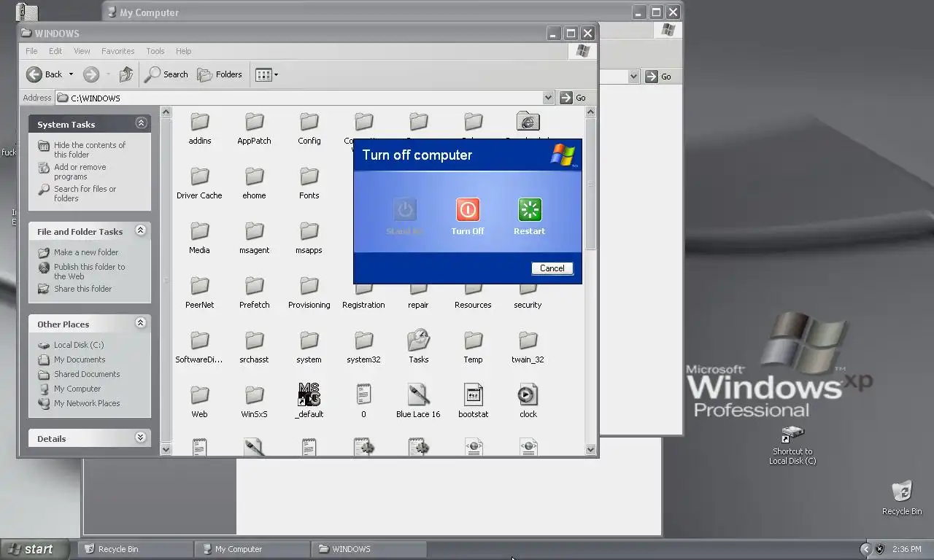Expand the address bar dropdown in WINDOWS
This screenshot has width=934, height=560.
(x=548, y=98)
